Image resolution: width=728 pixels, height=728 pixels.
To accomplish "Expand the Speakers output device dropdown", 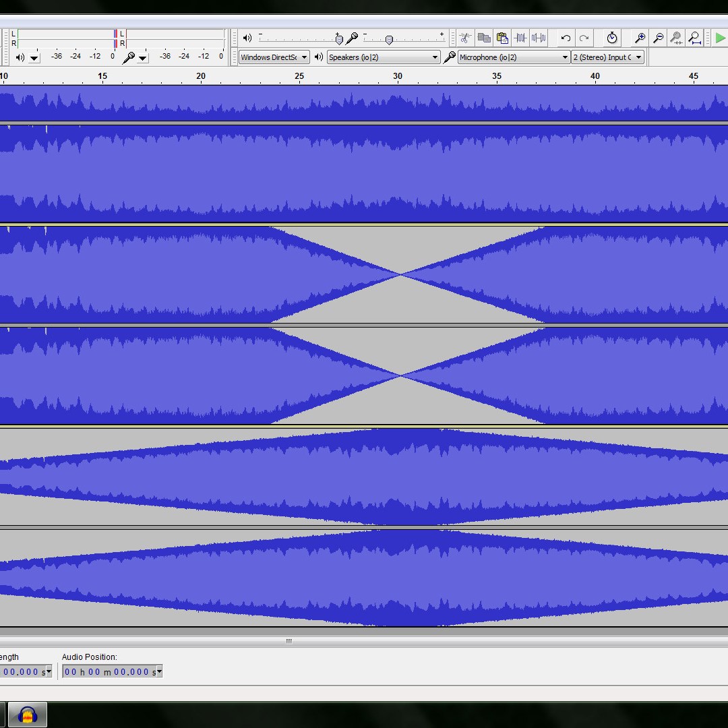I will 383,57.
